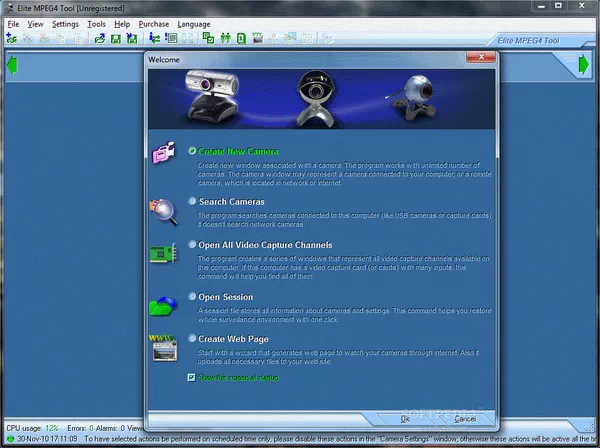Confirm the Welcome dialog with Ok

(x=405, y=419)
